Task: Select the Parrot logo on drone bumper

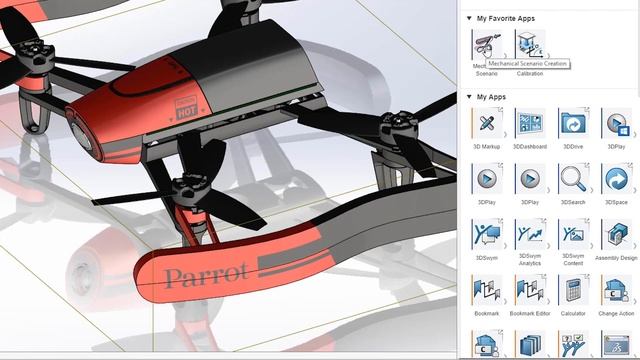Action: [207, 275]
